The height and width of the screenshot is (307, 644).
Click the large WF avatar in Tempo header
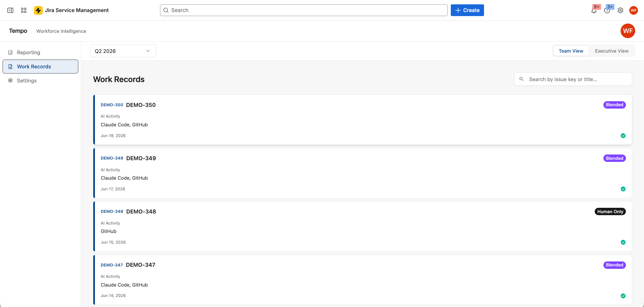628,31
